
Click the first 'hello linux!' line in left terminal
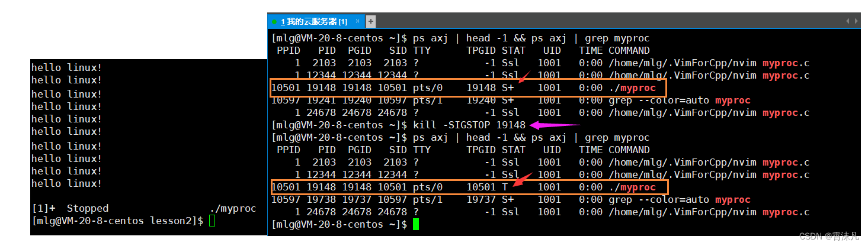66,67
